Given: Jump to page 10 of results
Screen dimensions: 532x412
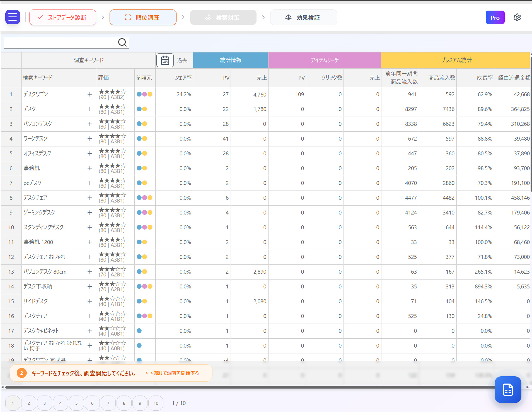Looking at the screenshot, I should (x=156, y=403).
